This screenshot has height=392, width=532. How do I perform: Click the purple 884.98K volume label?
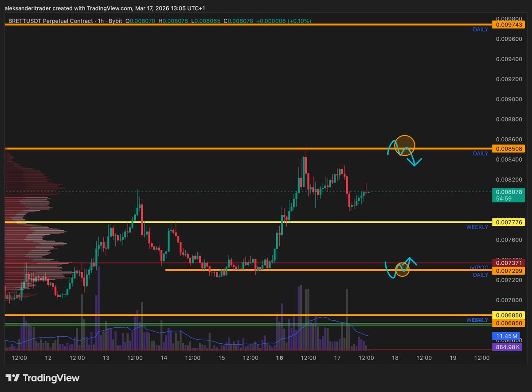(x=508, y=346)
